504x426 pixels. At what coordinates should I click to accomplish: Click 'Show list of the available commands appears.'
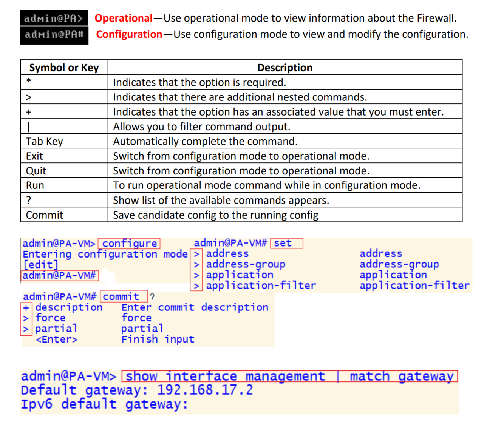(x=221, y=200)
